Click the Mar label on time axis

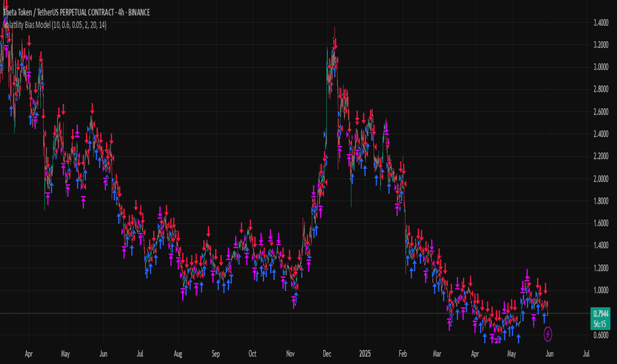[437, 354]
